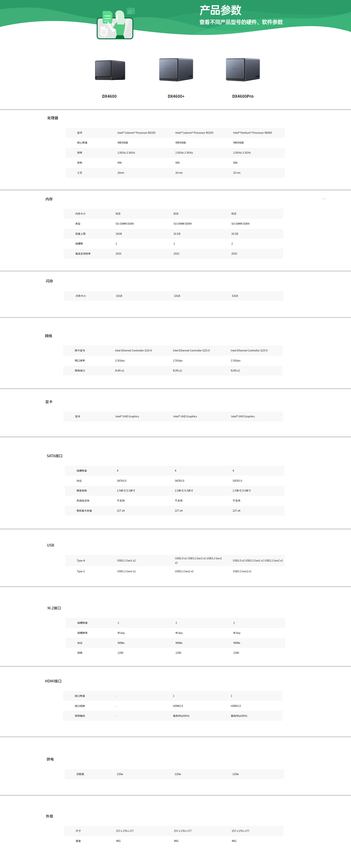Image resolution: width=351 pixels, height=868 pixels.
Task: Click the DX4600+ model name
Action: [x=176, y=96]
